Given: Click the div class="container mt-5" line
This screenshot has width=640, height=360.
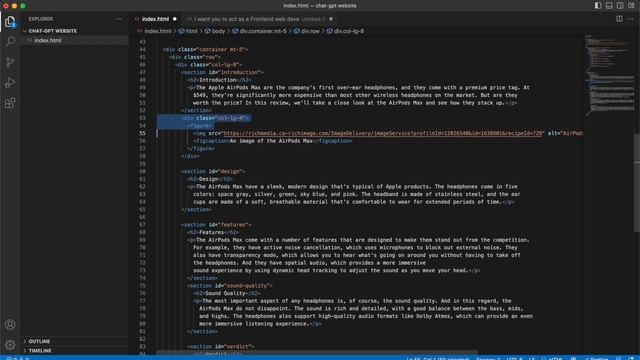Looking at the screenshot, I should [x=205, y=49].
